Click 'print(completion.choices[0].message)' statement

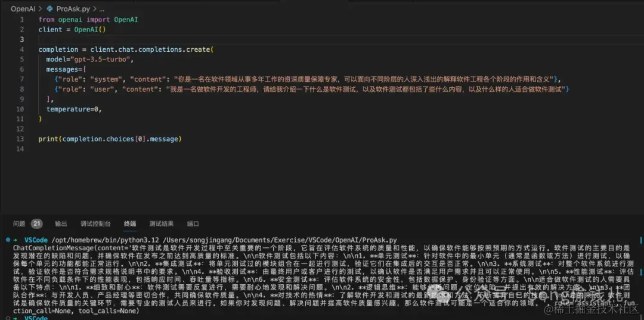pyautogui.click(x=110, y=139)
